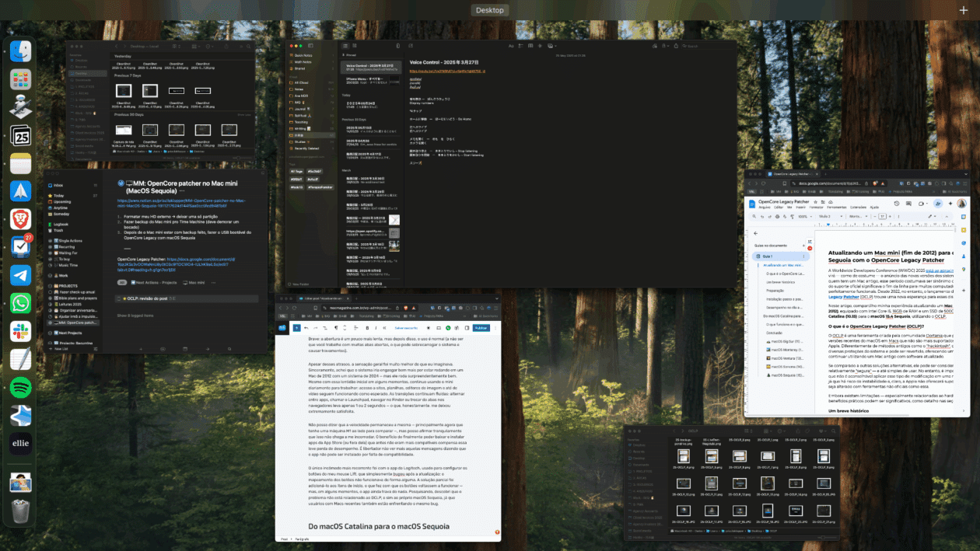
Task: Open the Aa text format menu in Notes
Action: pos(511,46)
